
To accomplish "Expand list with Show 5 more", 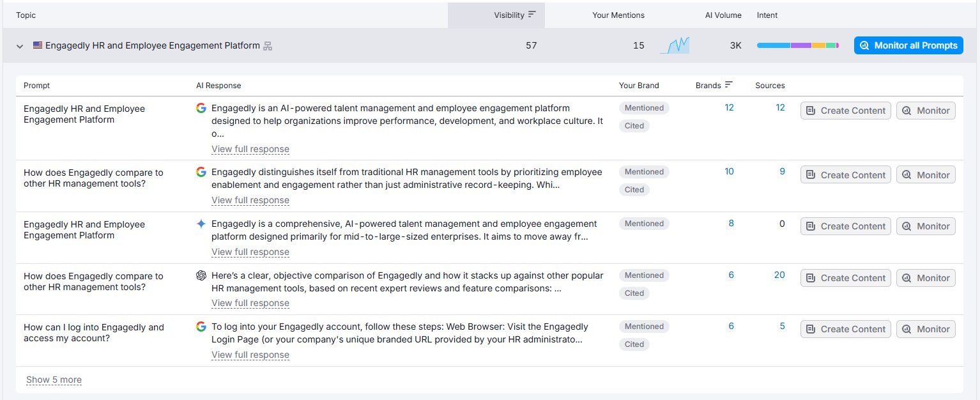I will 54,380.
